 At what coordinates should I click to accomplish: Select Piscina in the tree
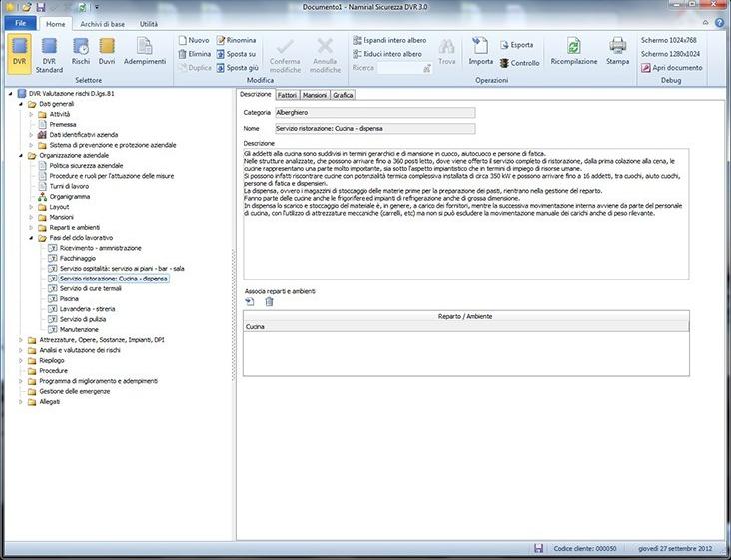pos(69,298)
